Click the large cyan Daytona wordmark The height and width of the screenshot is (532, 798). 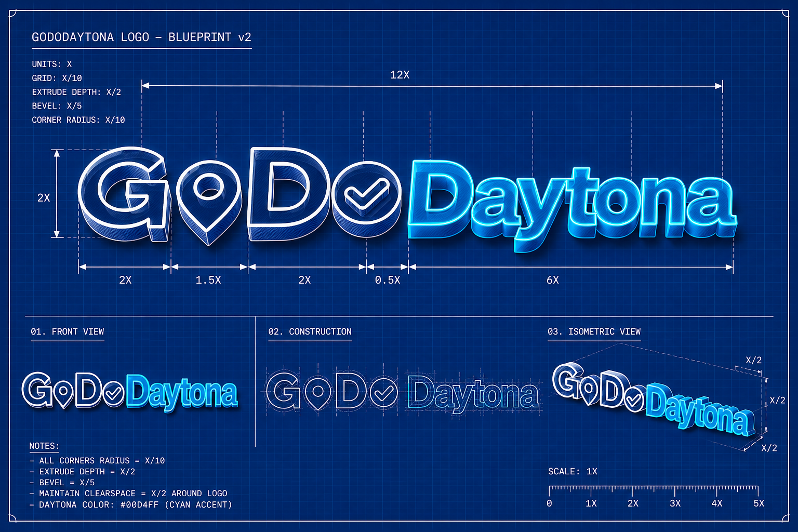[573, 207]
